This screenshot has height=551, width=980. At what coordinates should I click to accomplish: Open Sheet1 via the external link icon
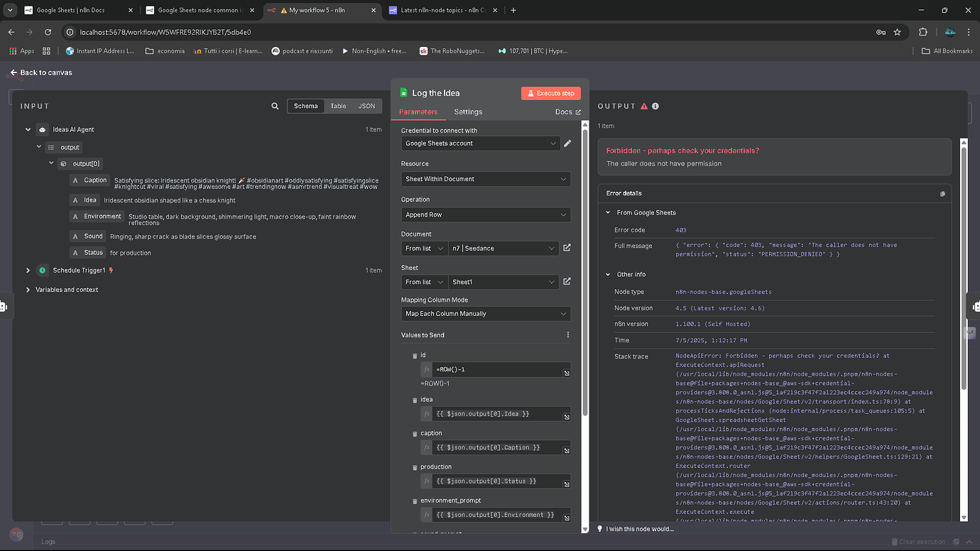tap(566, 281)
